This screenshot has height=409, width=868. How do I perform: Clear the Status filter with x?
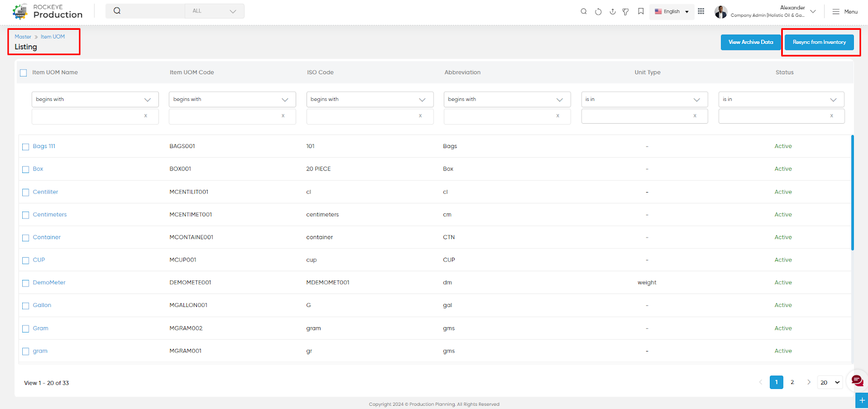coord(831,116)
